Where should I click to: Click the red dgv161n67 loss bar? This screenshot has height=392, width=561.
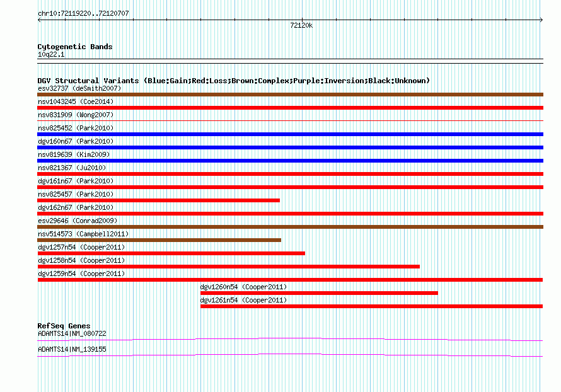(290, 187)
